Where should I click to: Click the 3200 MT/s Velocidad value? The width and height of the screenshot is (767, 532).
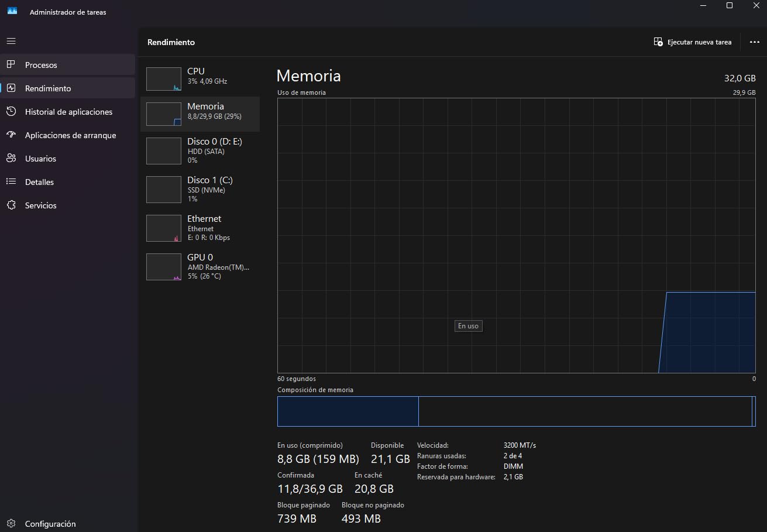520,445
